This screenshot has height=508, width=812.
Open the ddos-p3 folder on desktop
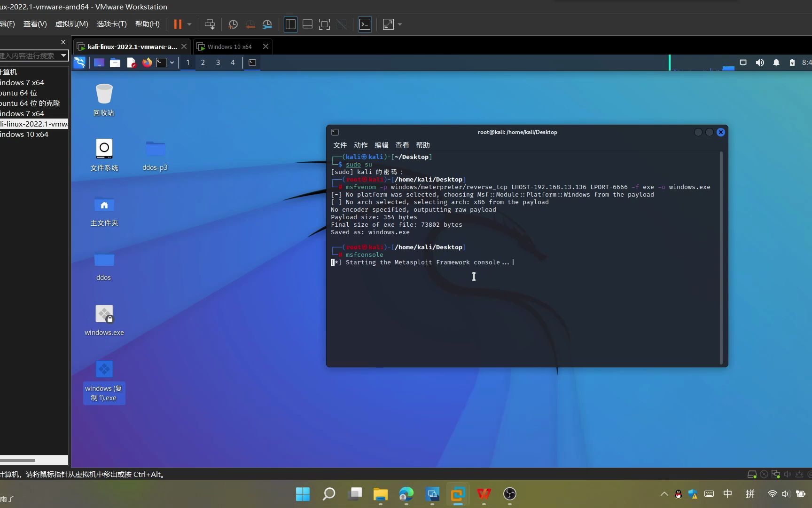click(155, 155)
